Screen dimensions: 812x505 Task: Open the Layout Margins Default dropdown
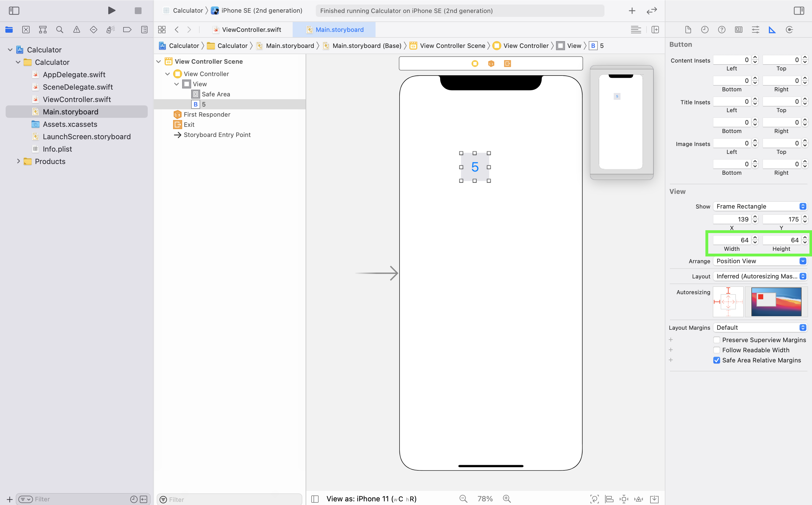pyautogui.click(x=760, y=327)
